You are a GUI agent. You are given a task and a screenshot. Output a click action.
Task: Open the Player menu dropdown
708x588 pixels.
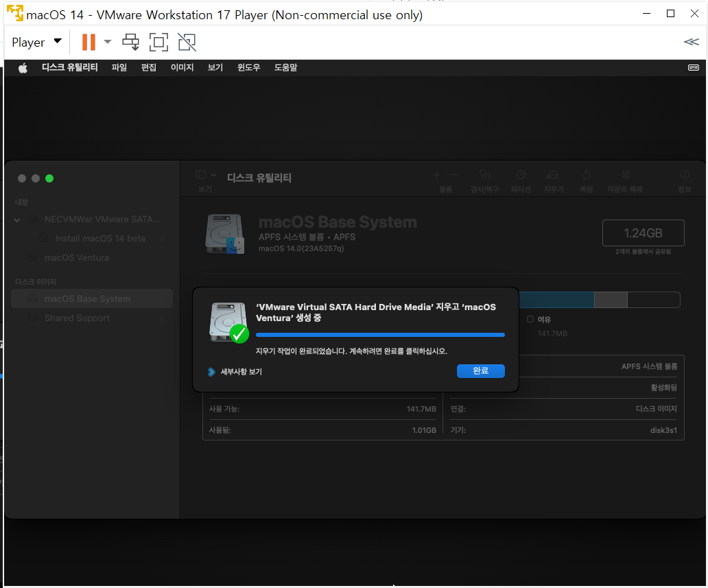pyautogui.click(x=36, y=42)
